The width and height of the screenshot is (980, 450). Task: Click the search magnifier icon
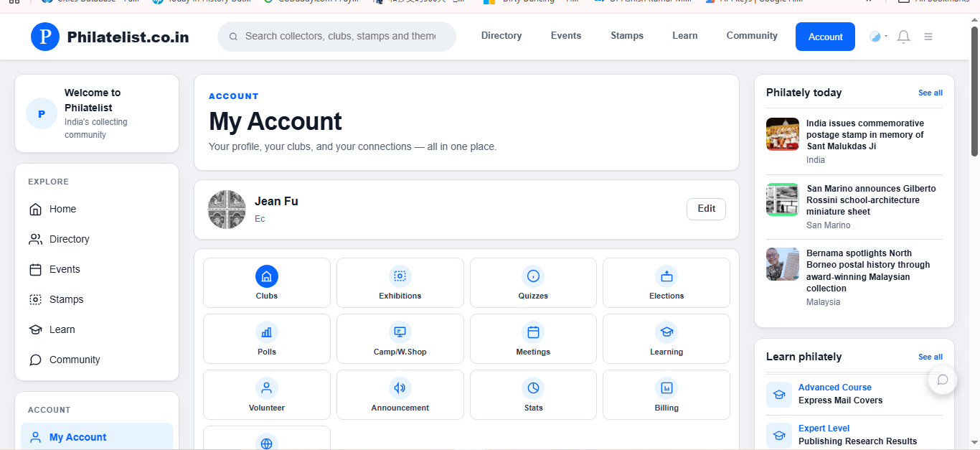[x=233, y=37]
